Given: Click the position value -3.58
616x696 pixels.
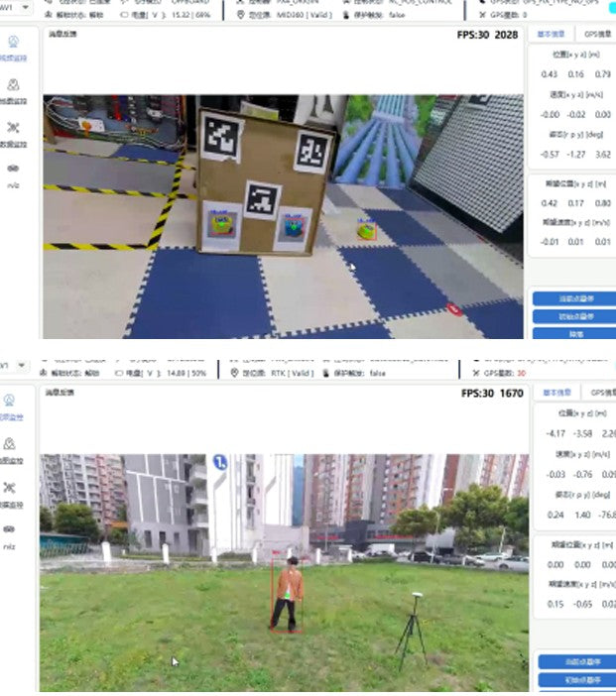Looking at the screenshot, I should pos(582,433).
